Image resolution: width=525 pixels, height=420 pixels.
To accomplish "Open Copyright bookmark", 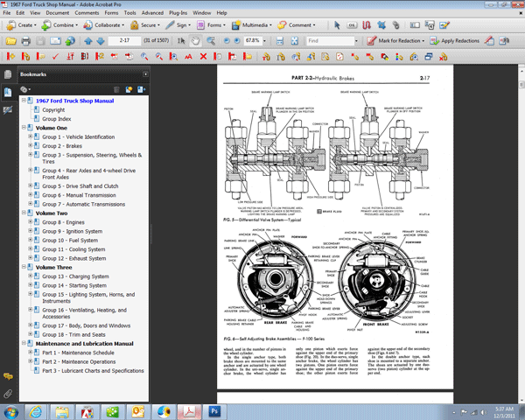I will pyautogui.click(x=53, y=110).
